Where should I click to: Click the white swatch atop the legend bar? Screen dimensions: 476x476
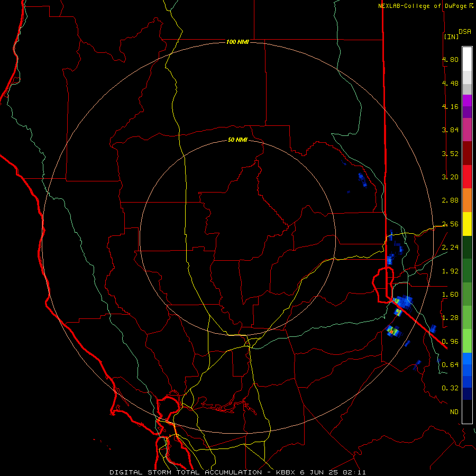[467, 59]
